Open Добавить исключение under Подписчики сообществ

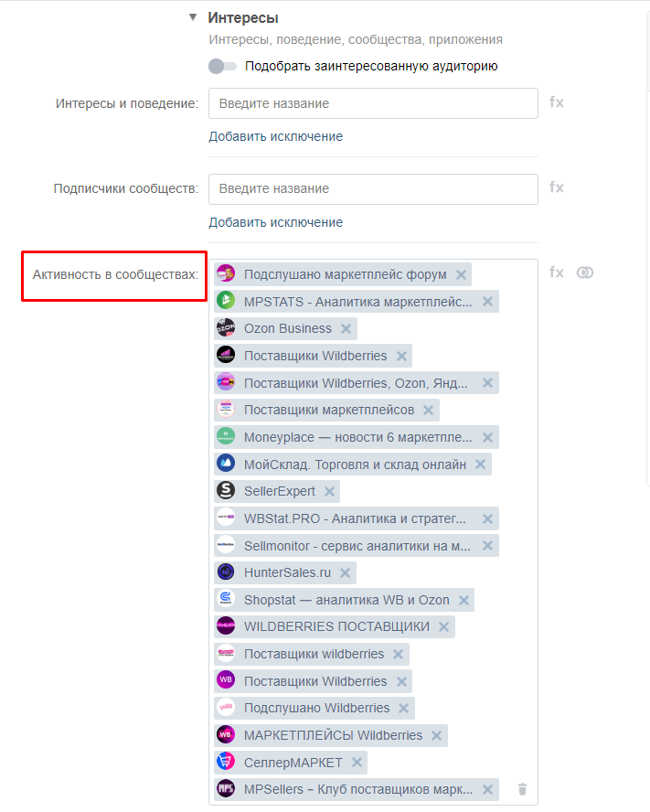coord(275,221)
